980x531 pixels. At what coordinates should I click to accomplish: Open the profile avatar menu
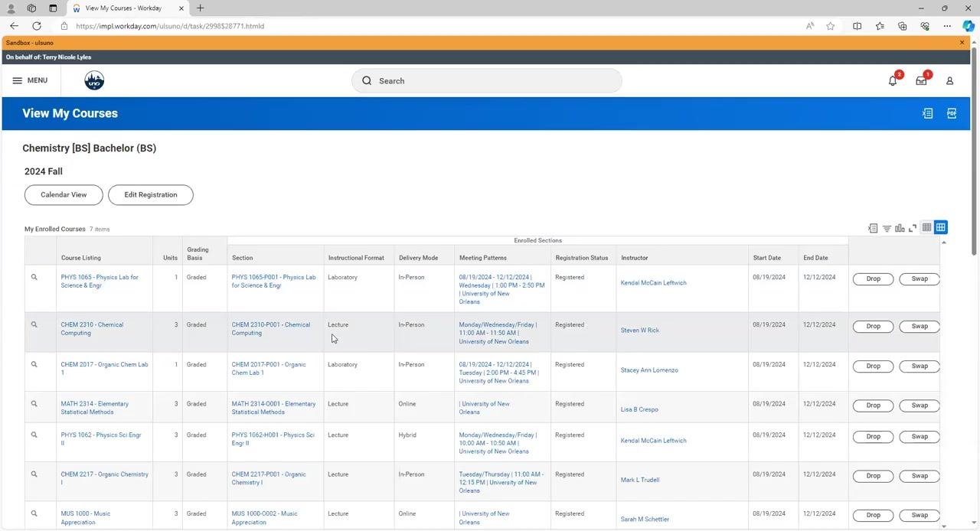949,80
